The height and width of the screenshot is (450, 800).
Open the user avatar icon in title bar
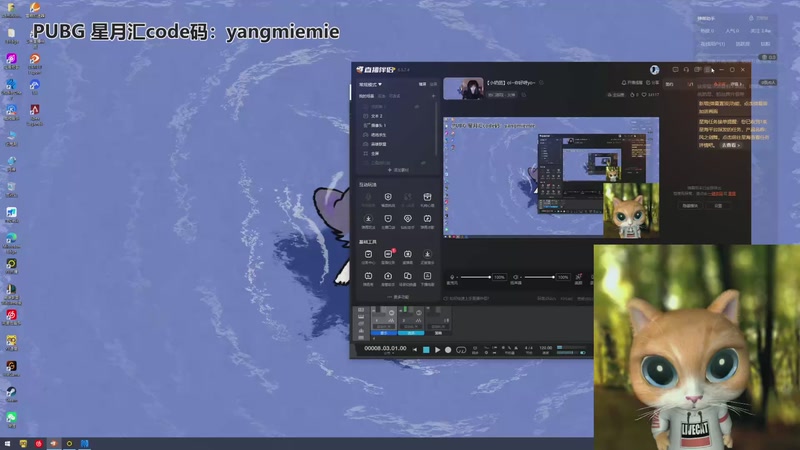point(655,69)
